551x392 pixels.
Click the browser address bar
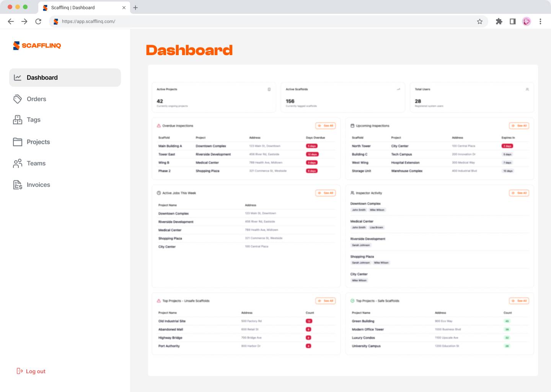(x=268, y=21)
